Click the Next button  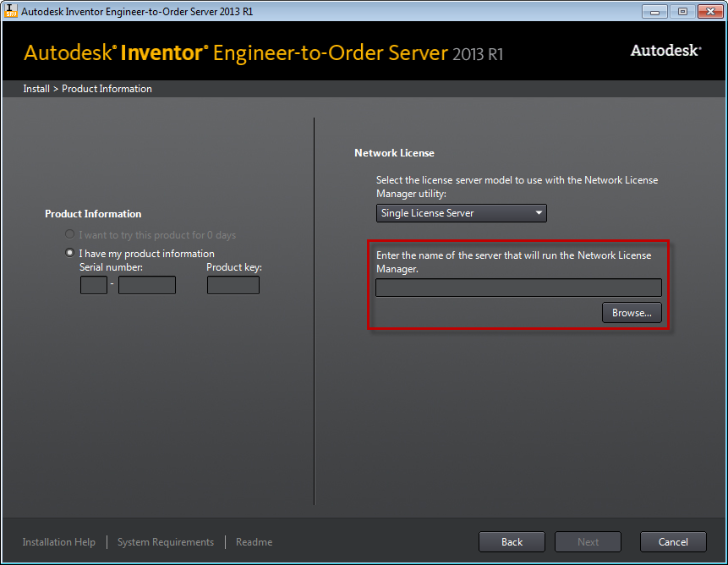(588, 542)
